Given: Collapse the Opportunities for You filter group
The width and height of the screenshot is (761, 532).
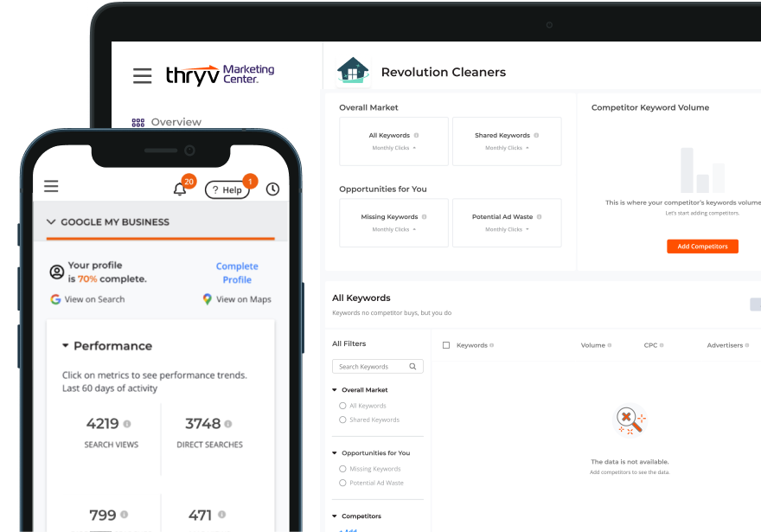Looking at the screenshot, I should 335,453.
